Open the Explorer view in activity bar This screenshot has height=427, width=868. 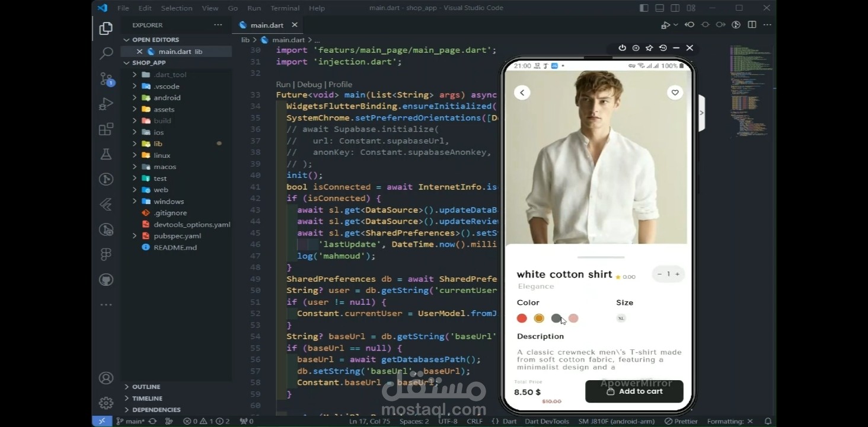point(106,28)
